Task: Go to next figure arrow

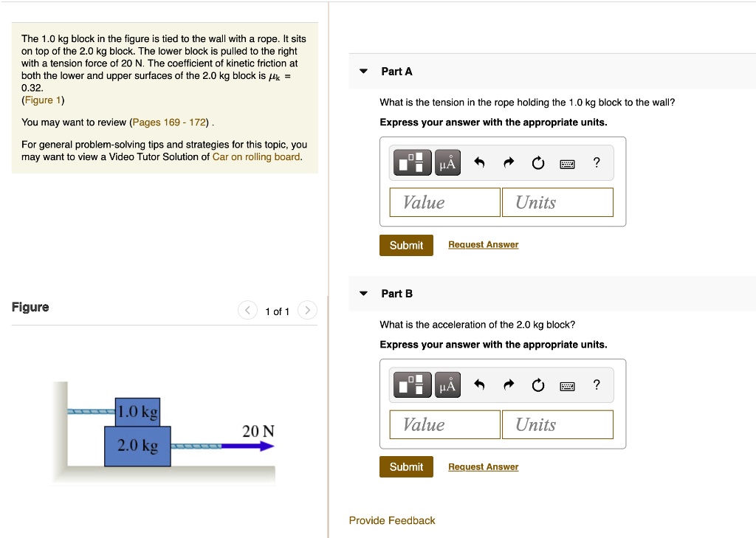Action: (x=307, y=310)
